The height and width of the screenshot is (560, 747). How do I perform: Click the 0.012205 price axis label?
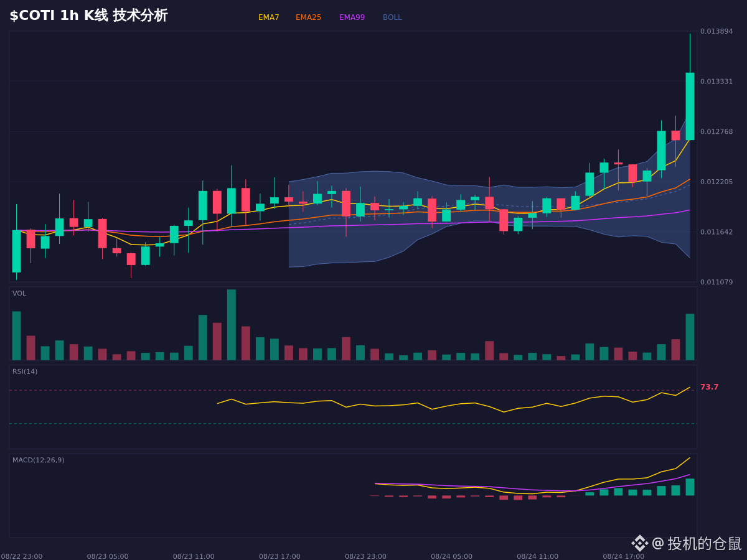716,182
